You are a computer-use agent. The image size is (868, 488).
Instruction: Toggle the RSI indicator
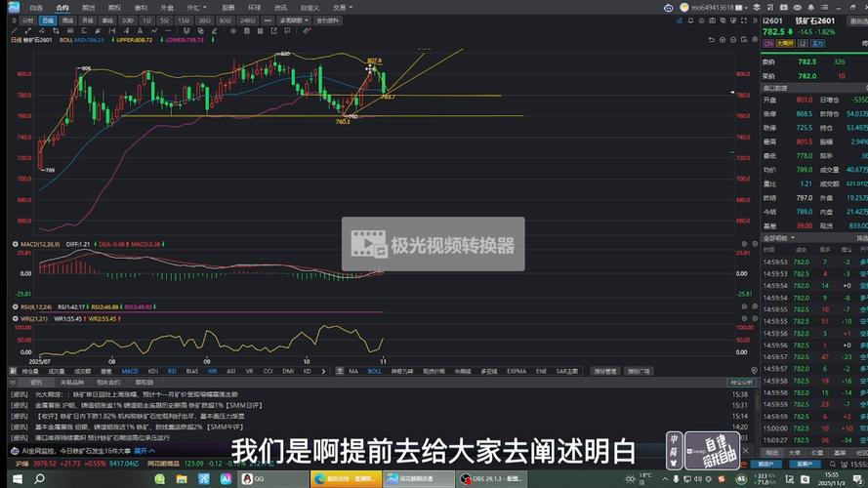pos(172,371)
